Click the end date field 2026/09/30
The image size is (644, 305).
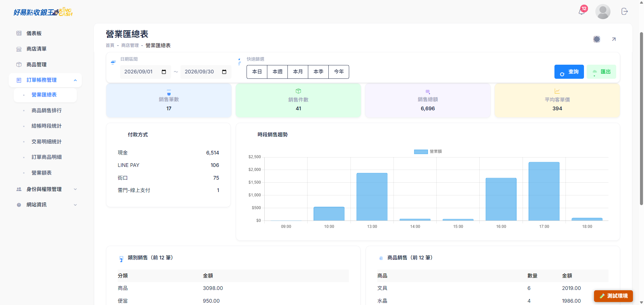point(206,72)
